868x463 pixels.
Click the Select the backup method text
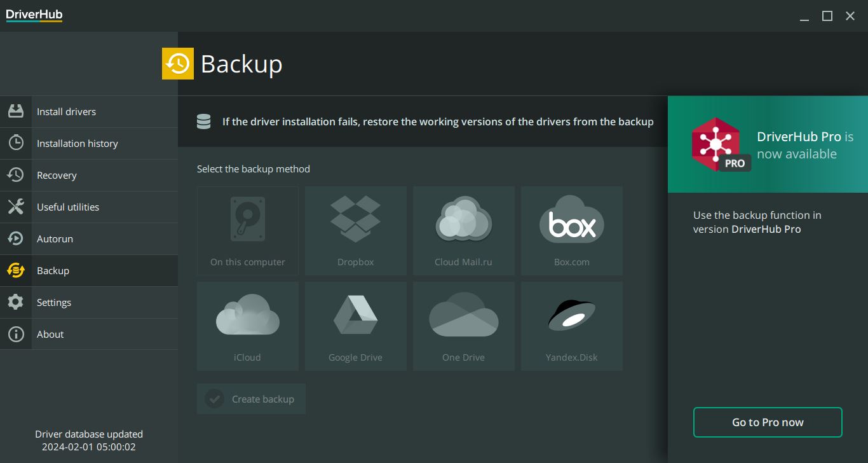(254, 169)
